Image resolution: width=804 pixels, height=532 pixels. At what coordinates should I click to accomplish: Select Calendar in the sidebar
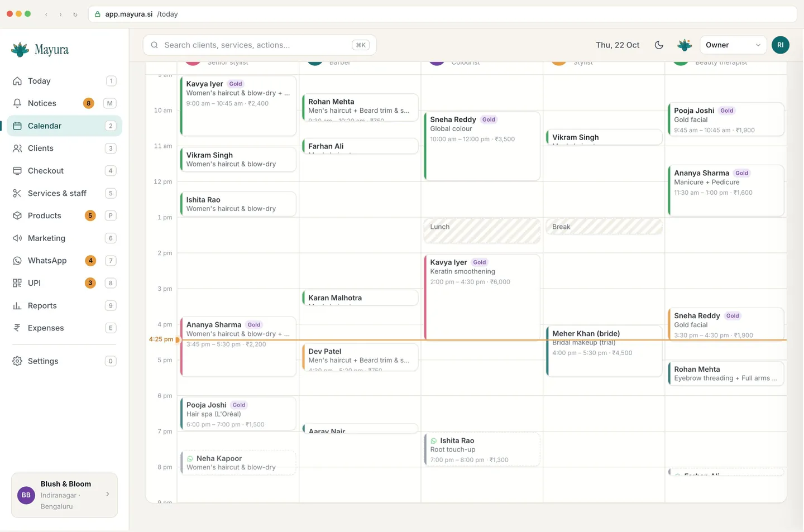64,126
